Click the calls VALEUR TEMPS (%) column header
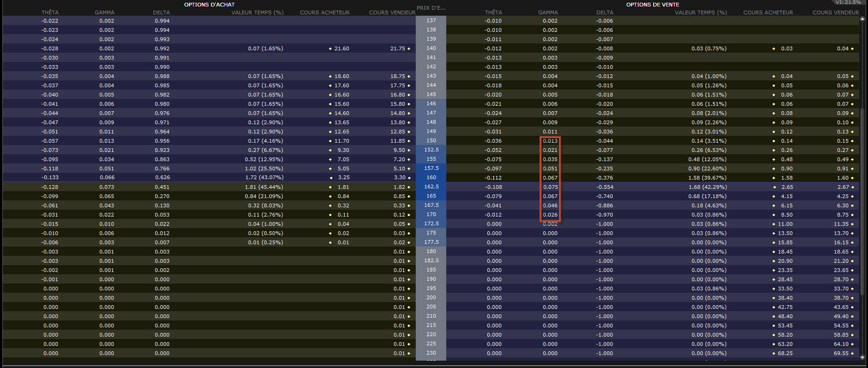This screenshot has width=868, height=368. coord(257,12)
